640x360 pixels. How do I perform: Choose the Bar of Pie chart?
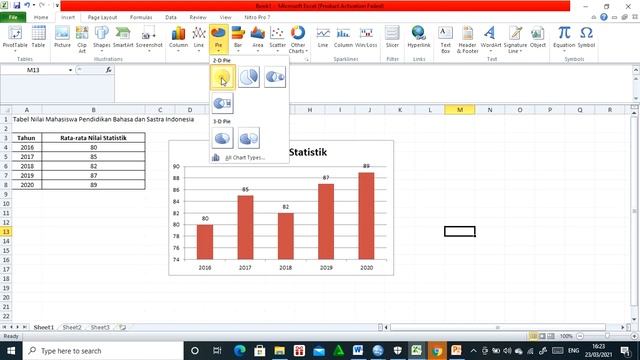point(222,103)
